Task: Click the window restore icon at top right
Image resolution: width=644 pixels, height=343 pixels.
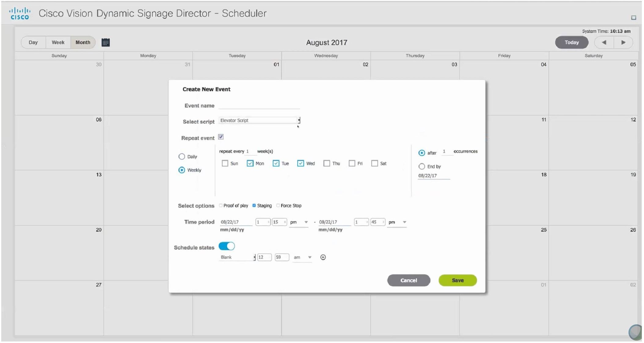Action: (634, 18)
